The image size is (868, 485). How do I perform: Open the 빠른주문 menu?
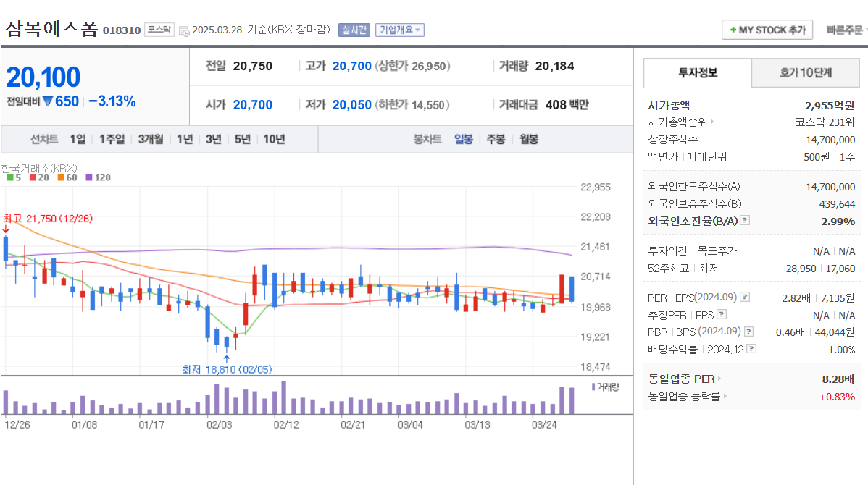[846, 30]
